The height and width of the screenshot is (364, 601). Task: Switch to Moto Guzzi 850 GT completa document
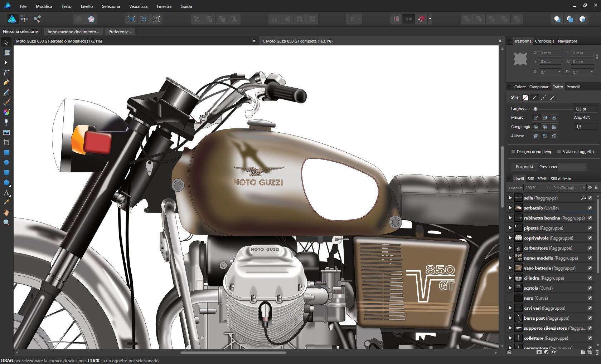(297, 41)
